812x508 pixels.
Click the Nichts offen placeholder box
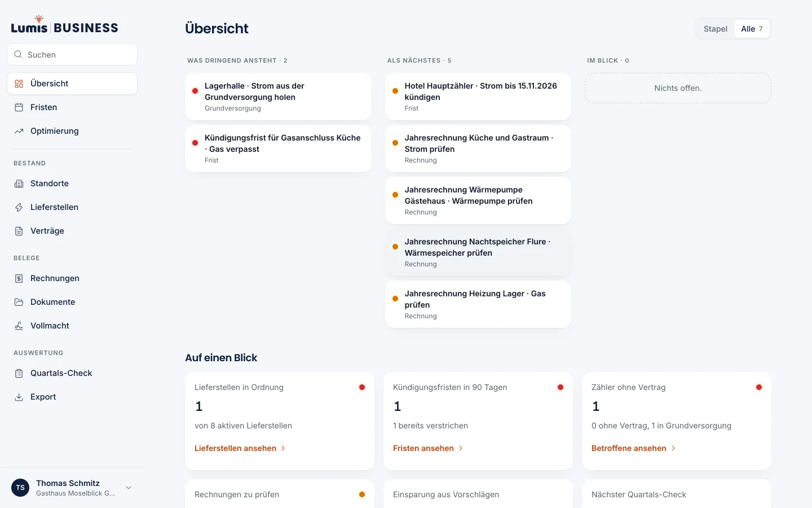(x=678, y=88)
